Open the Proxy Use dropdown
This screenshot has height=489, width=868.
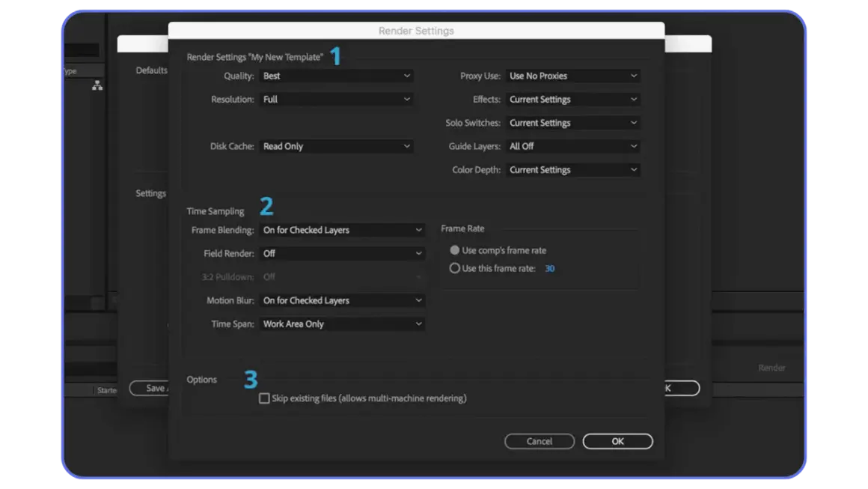click(573, 76)
